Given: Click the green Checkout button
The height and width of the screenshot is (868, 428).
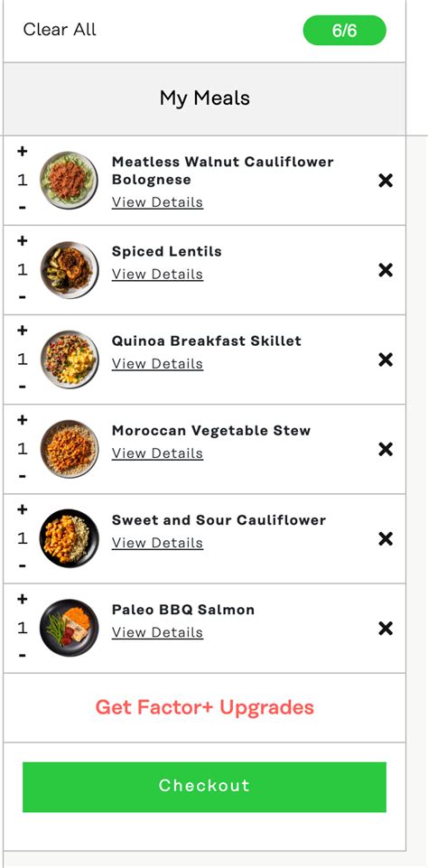Looking at the screenshot, I should coord(204,787).
